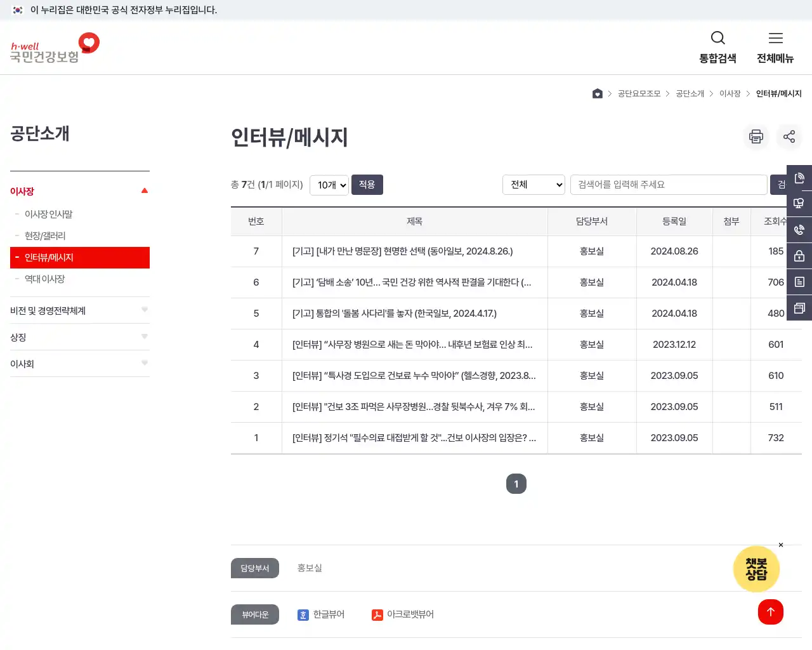812x650 pixels.
Task: Click view count 732
Action: (776, 438)
